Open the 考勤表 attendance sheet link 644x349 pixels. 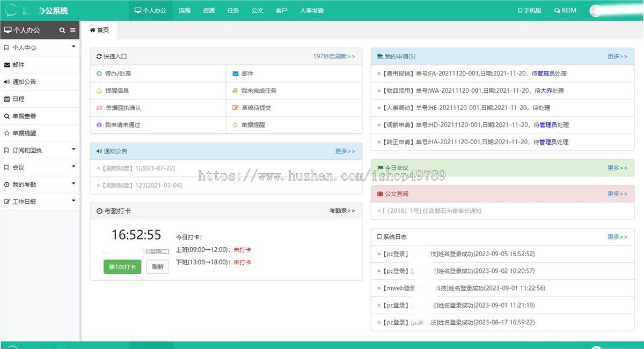click(x=342, y=211)
